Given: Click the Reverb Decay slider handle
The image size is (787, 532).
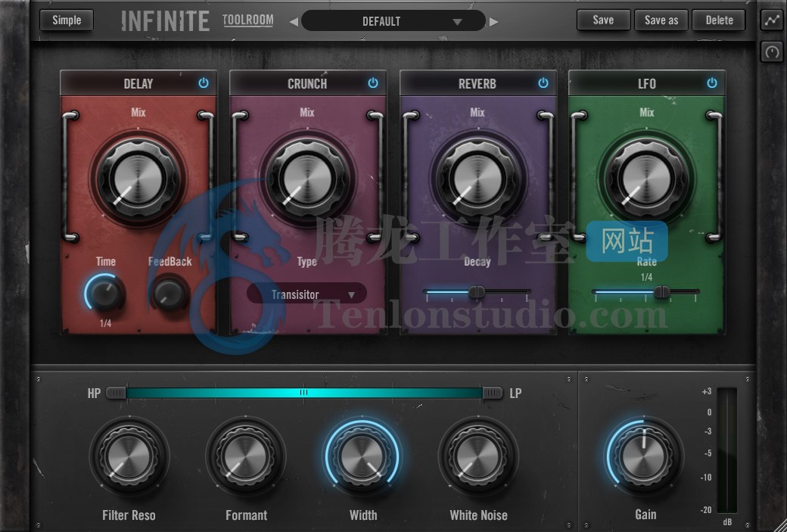Looking at the screenshot, I should [x=477, y=291].
